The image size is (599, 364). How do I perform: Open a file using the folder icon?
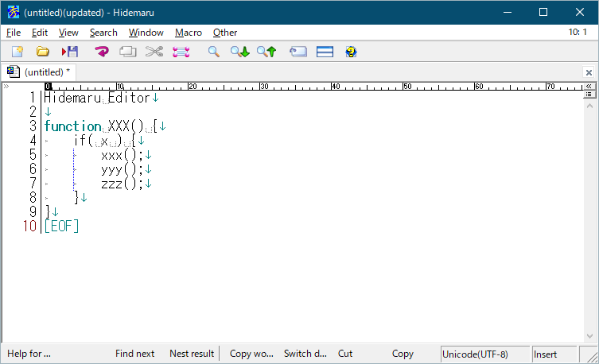[x=43, y=52]
